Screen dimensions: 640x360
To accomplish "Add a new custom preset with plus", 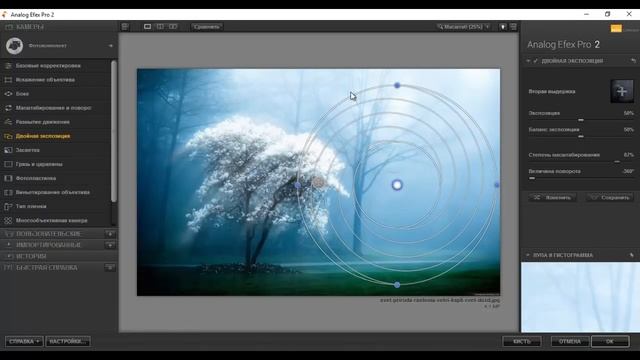I will (110, 234).
